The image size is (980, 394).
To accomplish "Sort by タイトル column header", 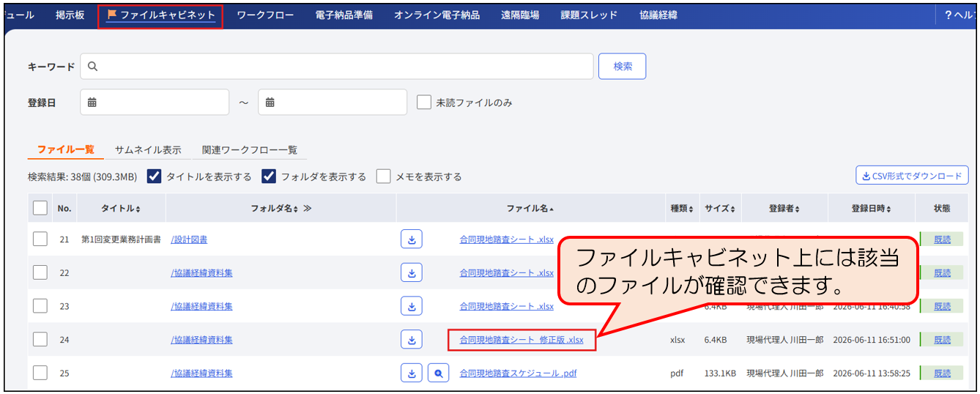I will point(121,209).
